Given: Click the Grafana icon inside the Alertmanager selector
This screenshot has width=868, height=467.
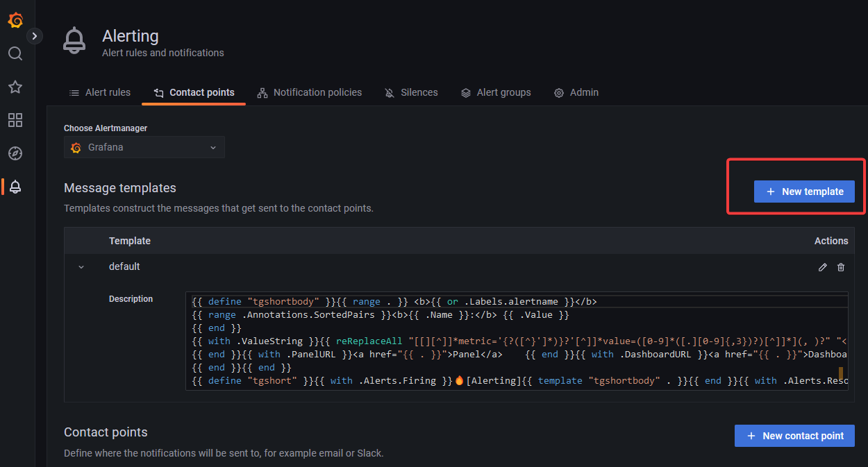Looking at the screenshot, I should click(x=76, y=147).
